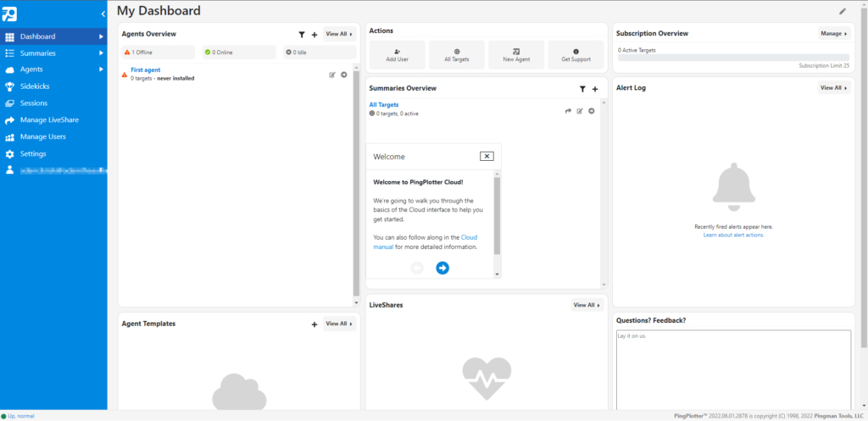Image resolution: width=868 pixels, height=421 pixels.
Task: Add an agent template with plus icon
Action: click(314, 324)
